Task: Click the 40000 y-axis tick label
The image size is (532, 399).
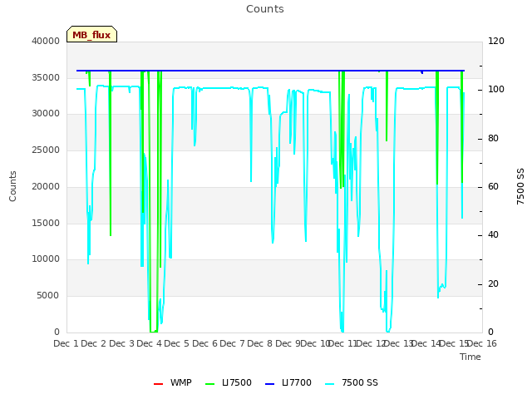Action: point(46,41)
